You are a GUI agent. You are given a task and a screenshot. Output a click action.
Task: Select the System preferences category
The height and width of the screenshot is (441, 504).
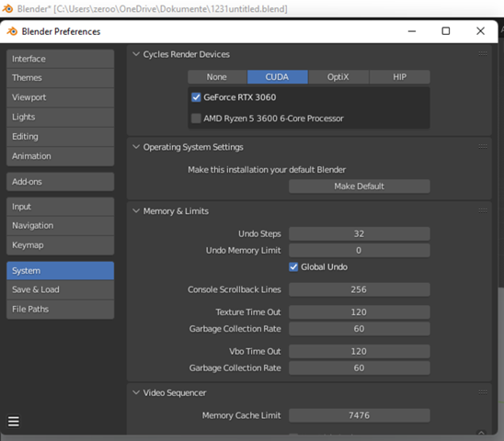(60, 271)
